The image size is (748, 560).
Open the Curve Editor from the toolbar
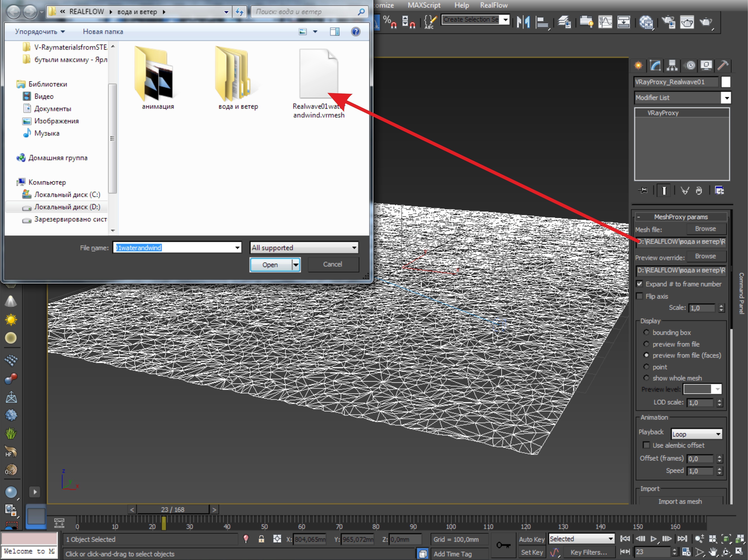point(605,22)
